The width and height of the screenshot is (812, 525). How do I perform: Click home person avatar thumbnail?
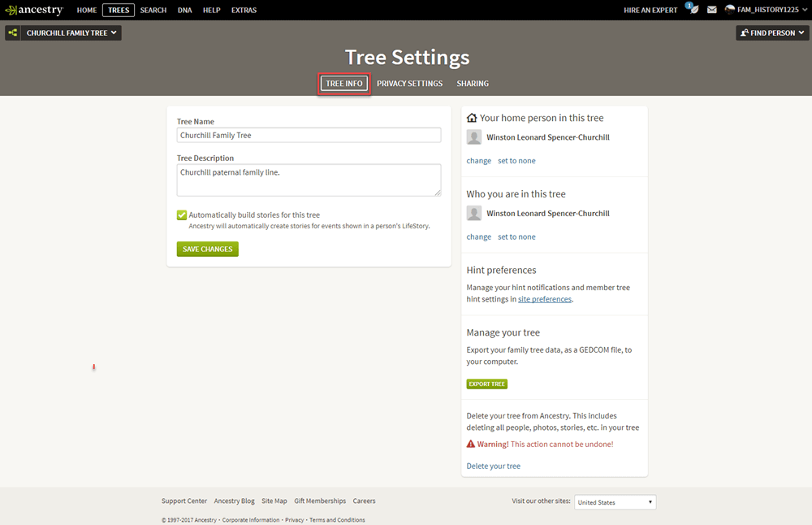[x=474, y=137]
